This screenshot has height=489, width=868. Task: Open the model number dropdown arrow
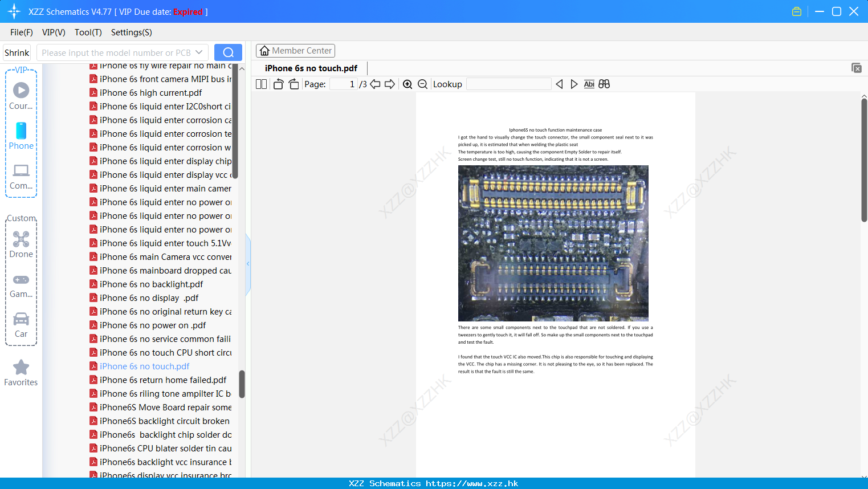click(x=199, y=52)
